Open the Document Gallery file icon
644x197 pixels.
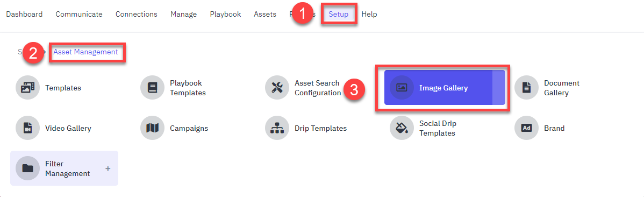point(526,88)
